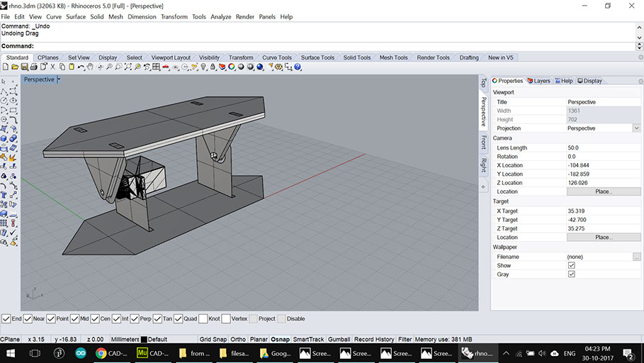Click the Copy icon in toolbar
The image size is (644, 363).
tap(62, 67)
